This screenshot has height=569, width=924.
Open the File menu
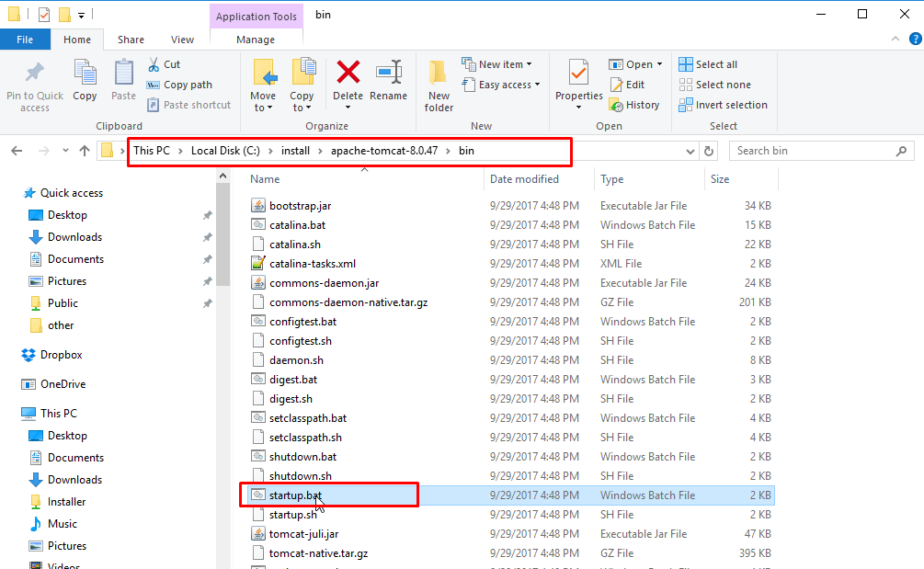pos(25,40)
